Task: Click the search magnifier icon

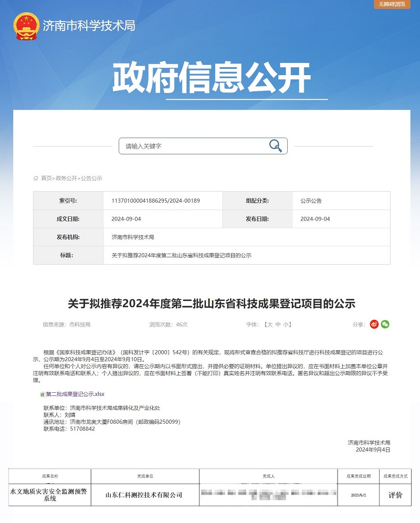Action: 276,146
